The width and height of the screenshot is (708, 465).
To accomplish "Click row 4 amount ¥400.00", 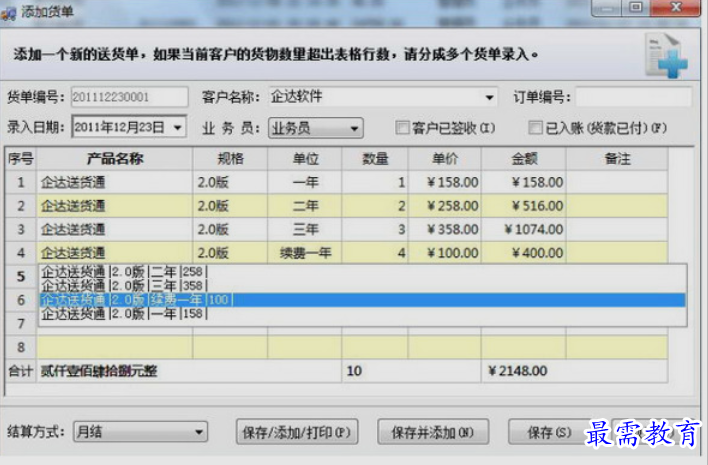I will click(x=537, y=253).
